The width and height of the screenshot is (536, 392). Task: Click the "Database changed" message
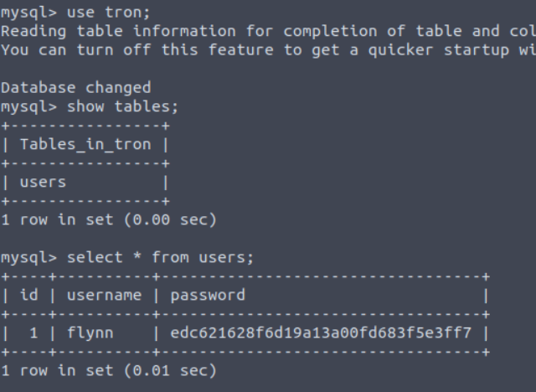(76, 88)
